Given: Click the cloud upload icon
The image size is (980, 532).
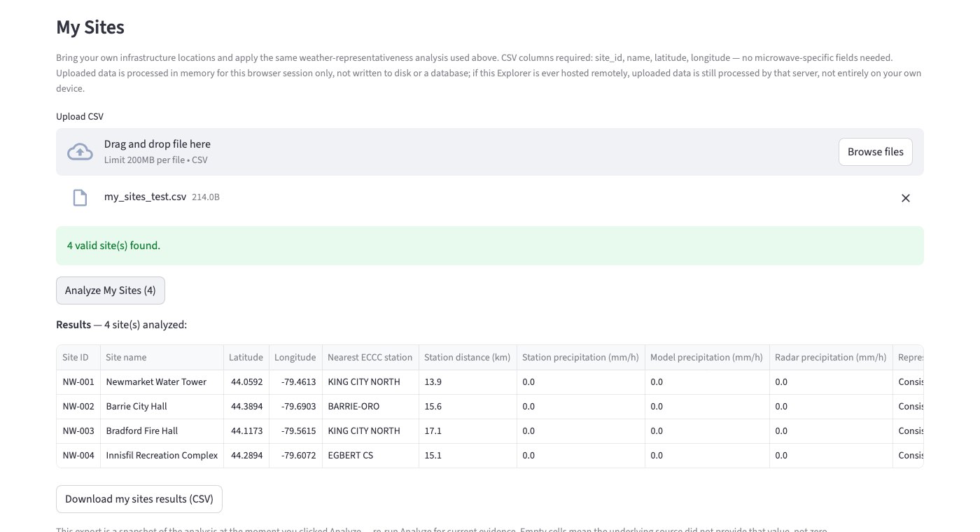Looking at the screenshot, I should click(80, 152).
